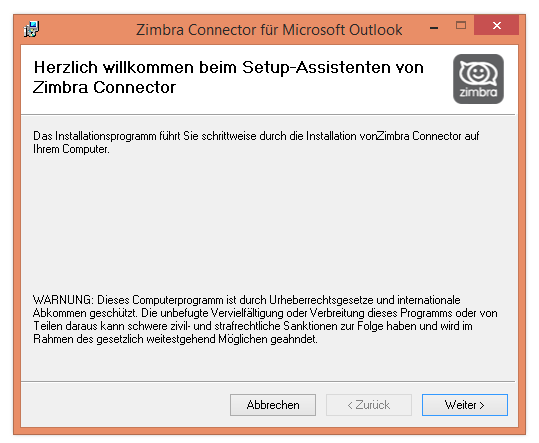
Task: Click the greyed-out maximize window icon
Action: click(461, 25)
